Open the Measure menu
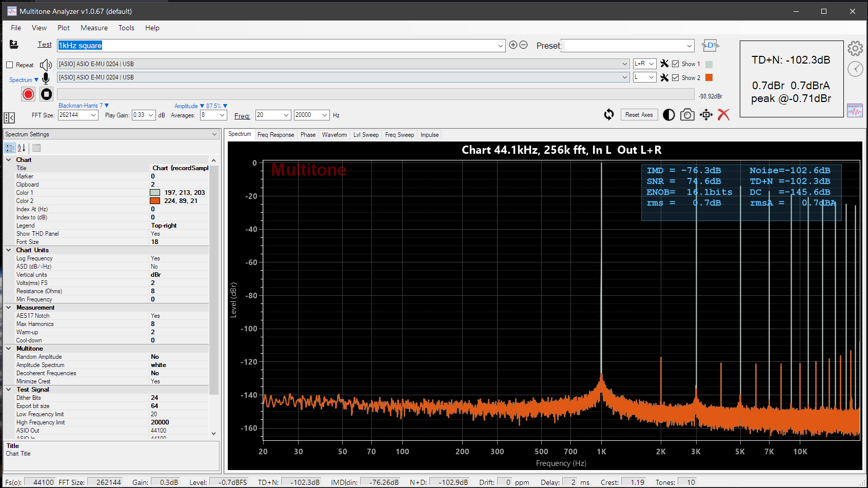Viewport: 868px width, 488px height. point(94,28)
